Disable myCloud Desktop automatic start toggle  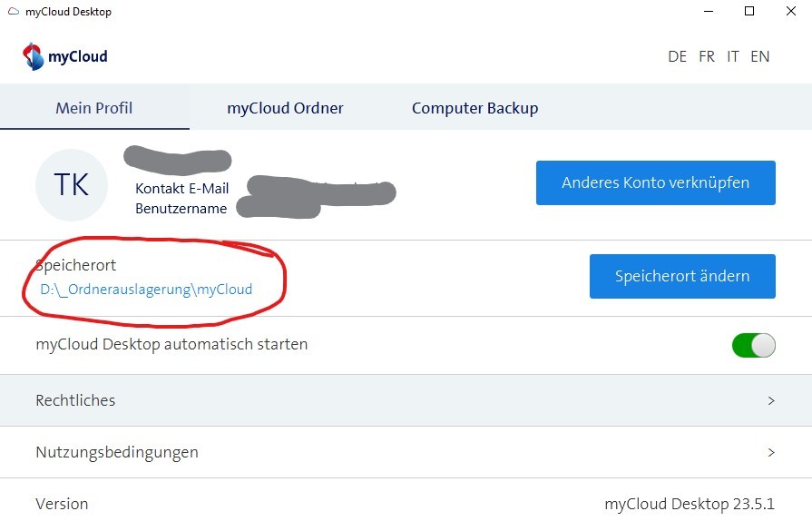point(753,345)
